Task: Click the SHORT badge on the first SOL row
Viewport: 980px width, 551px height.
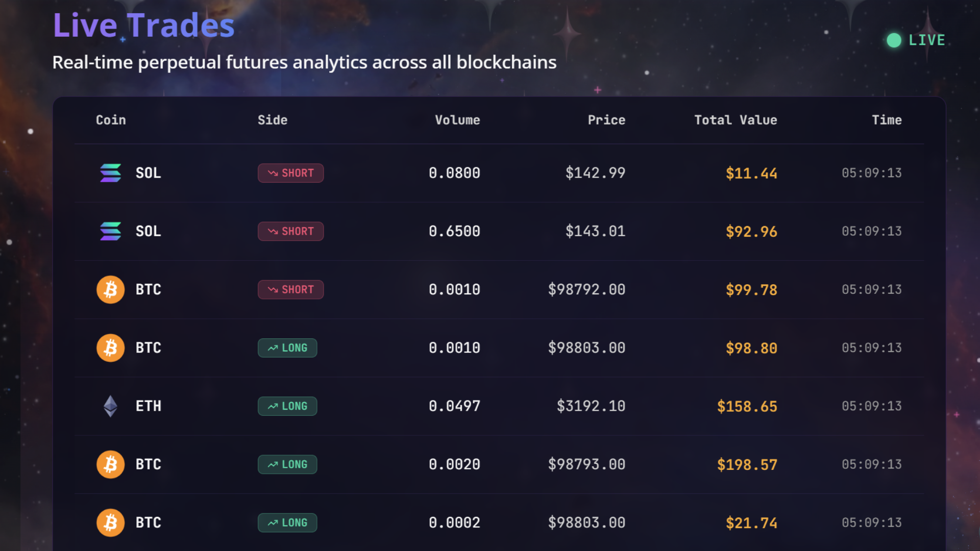Action: [x=290, y=173]
